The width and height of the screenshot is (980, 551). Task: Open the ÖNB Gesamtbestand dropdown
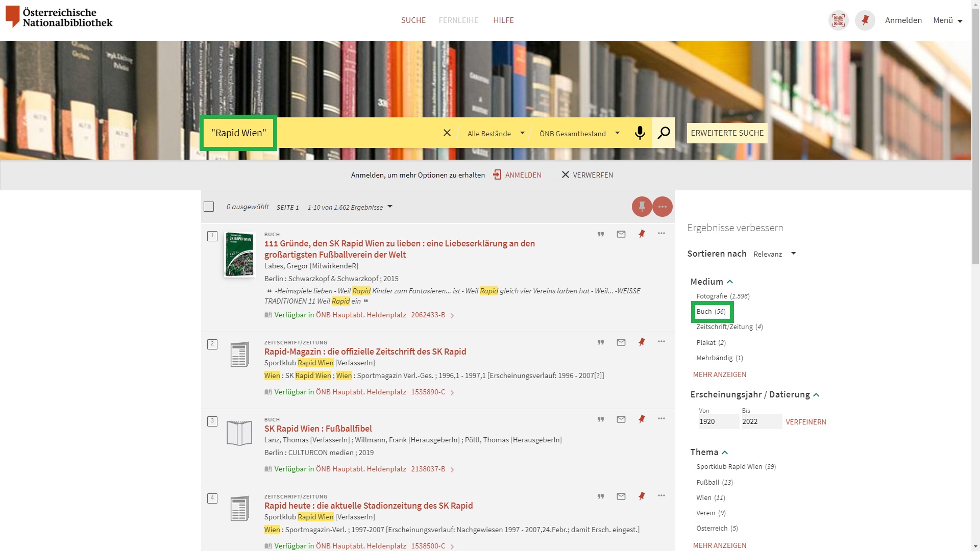579,133
